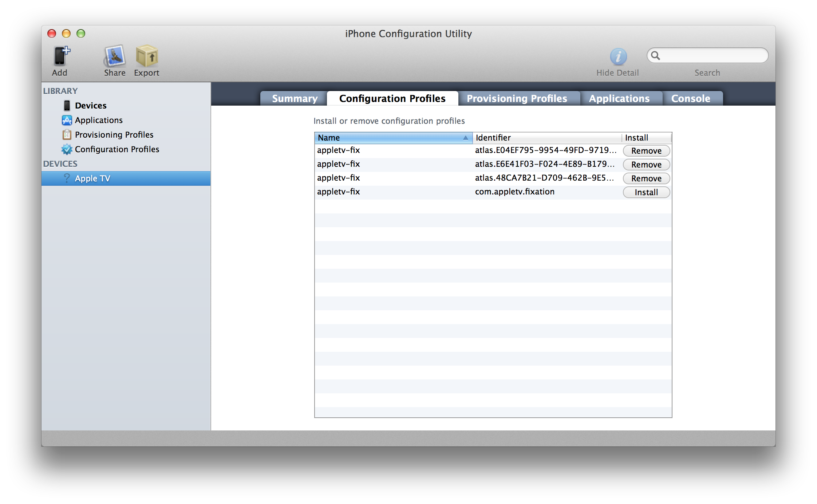817x504 pixels.
Task: Sort by the Name column header
Action: coord(393,138)
